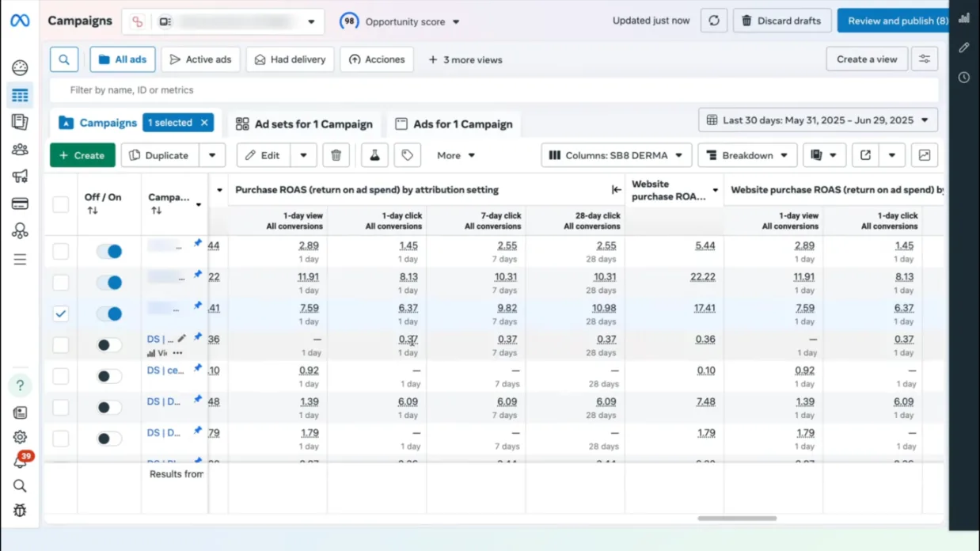The width and height of the screenshot is (980, 551).
Task: Turn on campaign toggle in 7.48 row
Action: 109,408
